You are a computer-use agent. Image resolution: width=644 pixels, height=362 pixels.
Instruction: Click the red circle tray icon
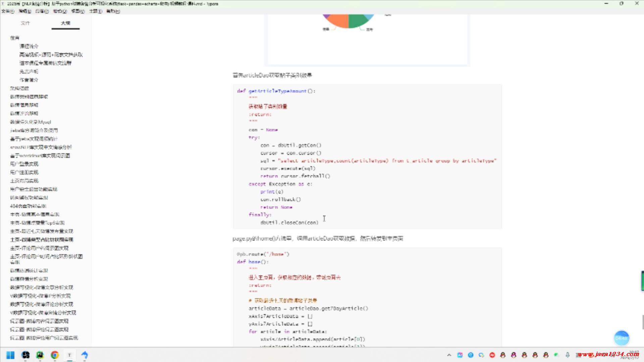(492, 355)
